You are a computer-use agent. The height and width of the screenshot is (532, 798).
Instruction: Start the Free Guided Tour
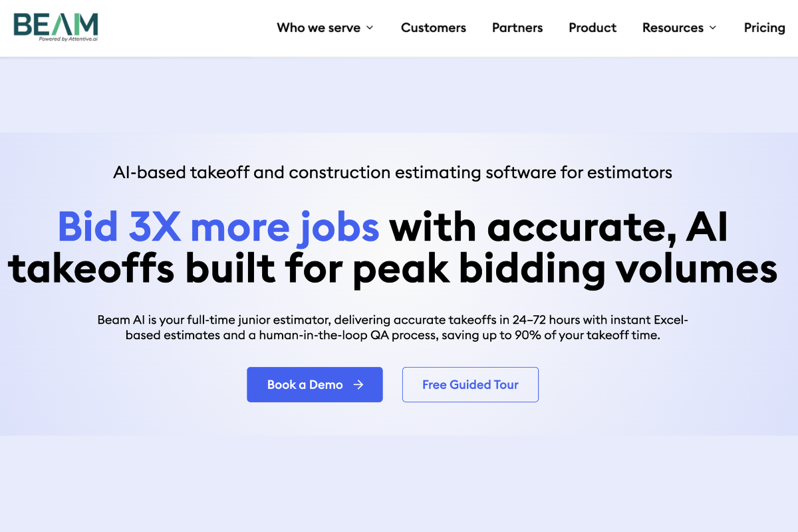[x=470, y=384]
